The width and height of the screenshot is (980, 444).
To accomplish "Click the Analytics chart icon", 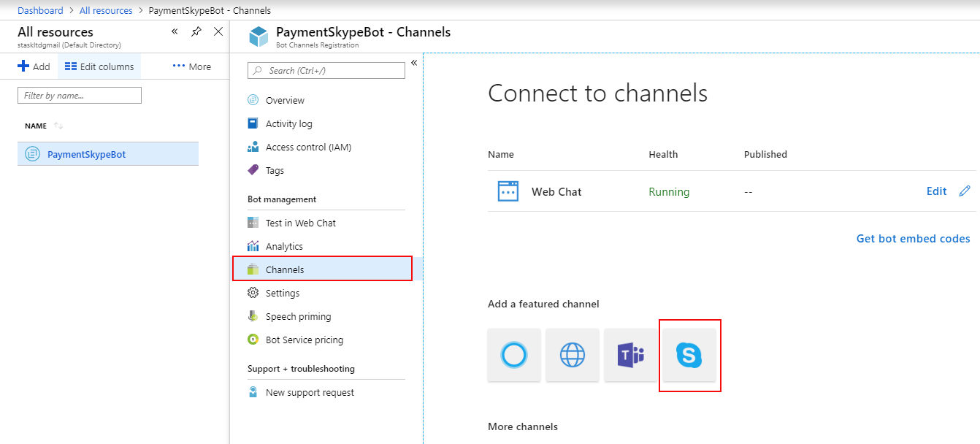I will point(253,246).
